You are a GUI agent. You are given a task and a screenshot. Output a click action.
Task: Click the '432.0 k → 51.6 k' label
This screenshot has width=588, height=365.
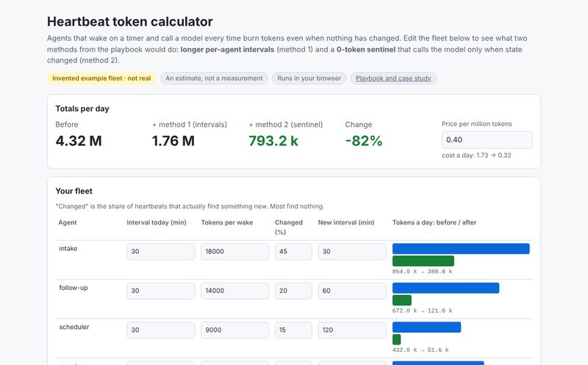tap(420, 350)
